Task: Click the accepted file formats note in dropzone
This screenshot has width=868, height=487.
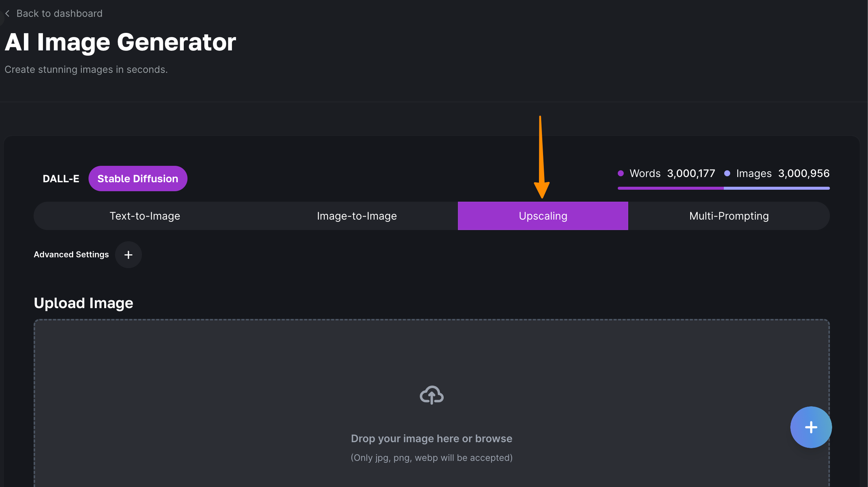Action: (431, 458)
